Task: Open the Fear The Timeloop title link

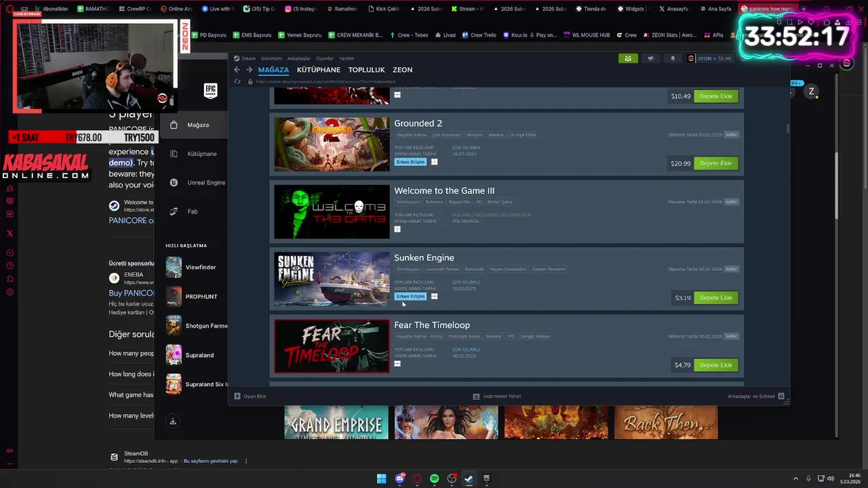Action: (x=432, y=325)
